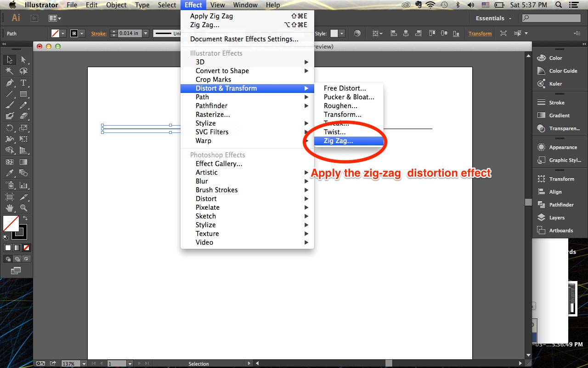
Task: Open the Warp submenu
Action: 247,141
